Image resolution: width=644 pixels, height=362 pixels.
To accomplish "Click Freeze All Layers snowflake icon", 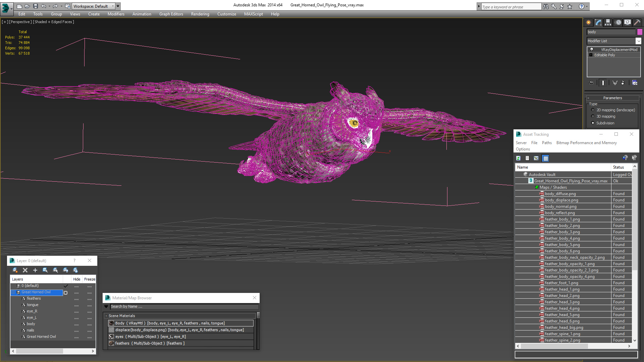I will click(75, 270).
